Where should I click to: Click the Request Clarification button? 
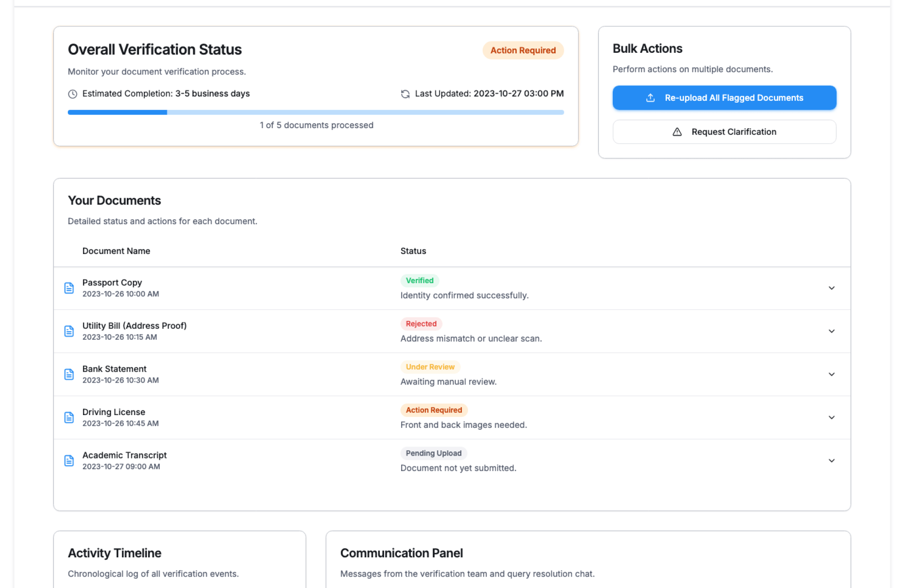click(x=724, y=132)
